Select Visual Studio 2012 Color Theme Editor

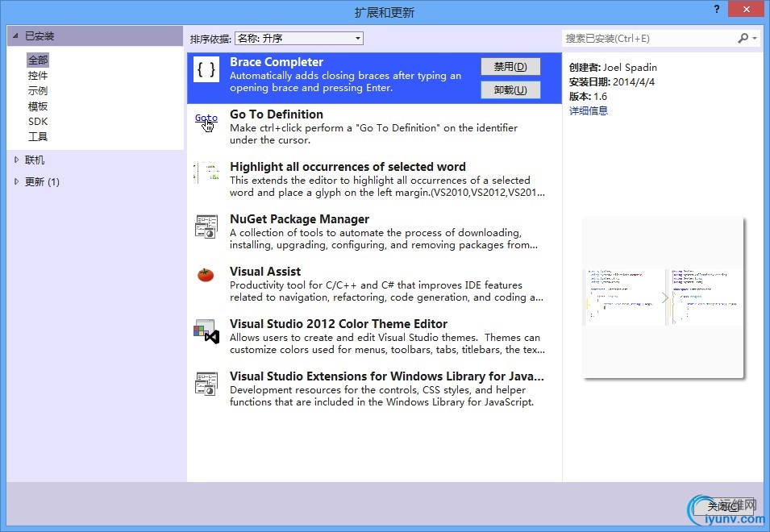pyautogui.click(x=339, y=324)
